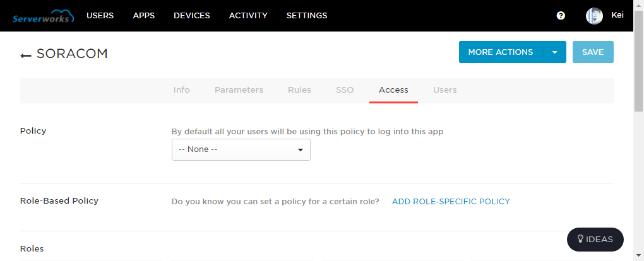Click the Roles section label

pyautogui.click(x=32, y=248)
